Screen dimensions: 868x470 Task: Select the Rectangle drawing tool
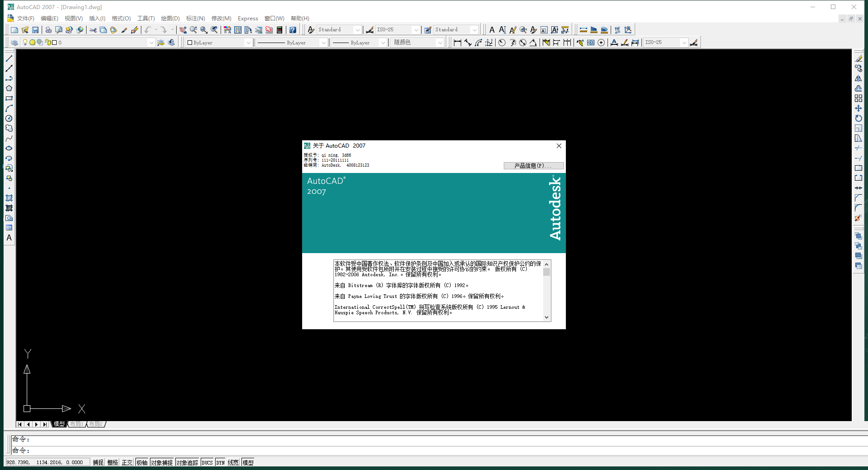click(x=9, y=98)
